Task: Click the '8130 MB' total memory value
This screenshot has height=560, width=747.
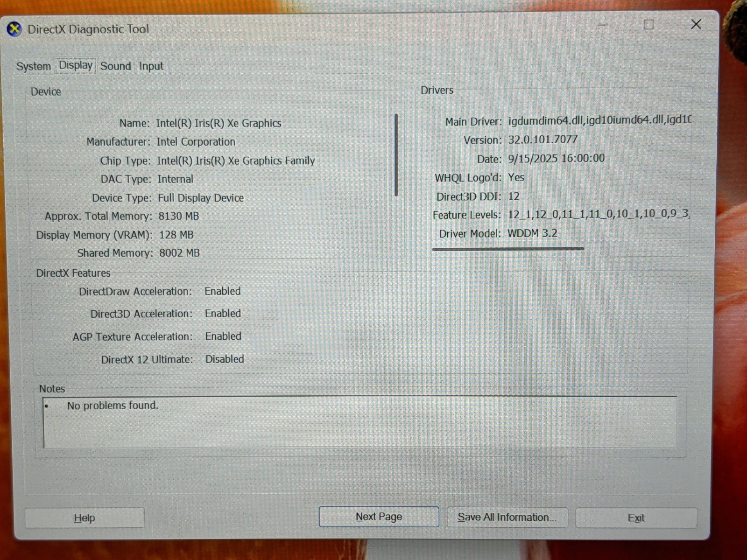Action: pyautogui.click(x=179, y=216)
